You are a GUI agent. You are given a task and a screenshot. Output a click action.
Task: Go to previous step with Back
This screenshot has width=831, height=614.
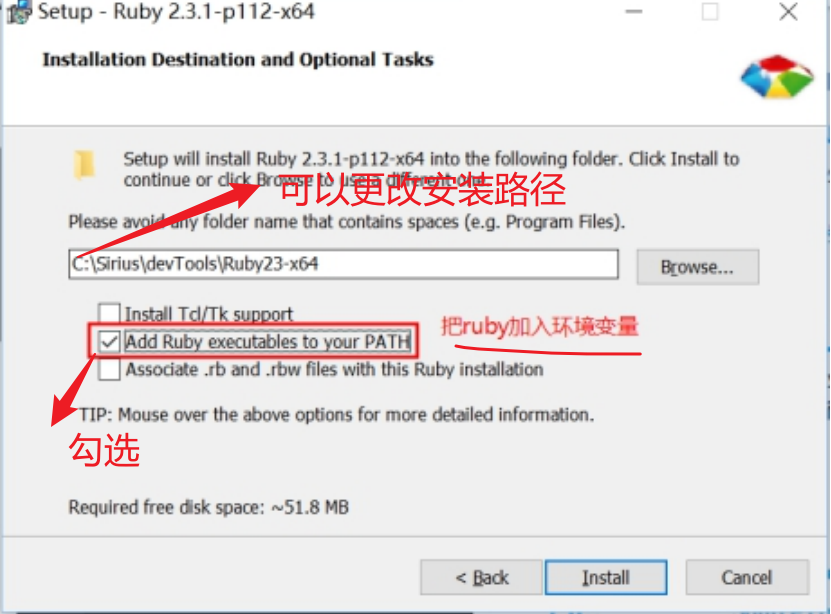point(481,577)
